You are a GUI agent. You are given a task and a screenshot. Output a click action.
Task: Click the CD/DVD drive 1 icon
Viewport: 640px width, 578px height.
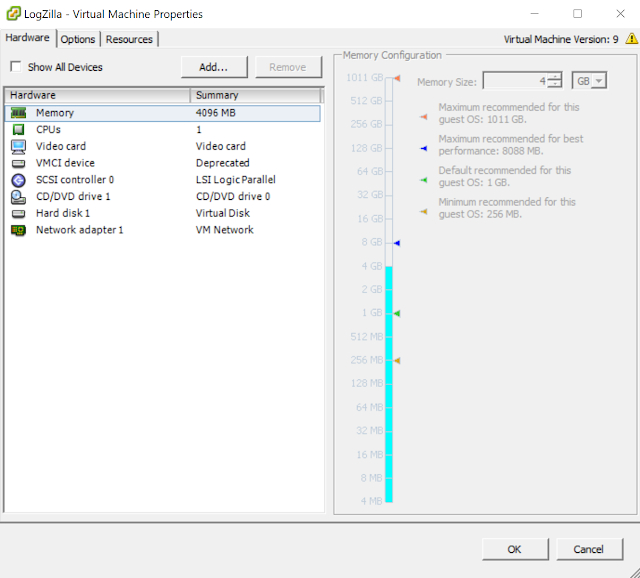(18, 197)
